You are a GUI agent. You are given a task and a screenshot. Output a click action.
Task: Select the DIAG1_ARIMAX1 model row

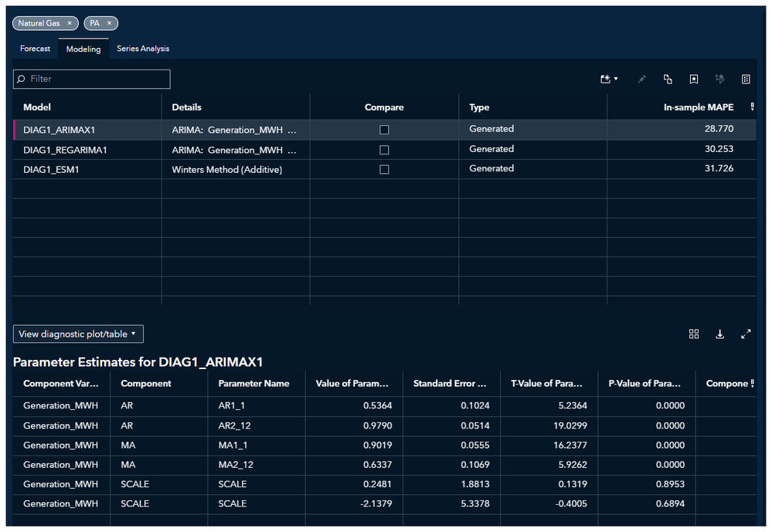coord(385,130)
